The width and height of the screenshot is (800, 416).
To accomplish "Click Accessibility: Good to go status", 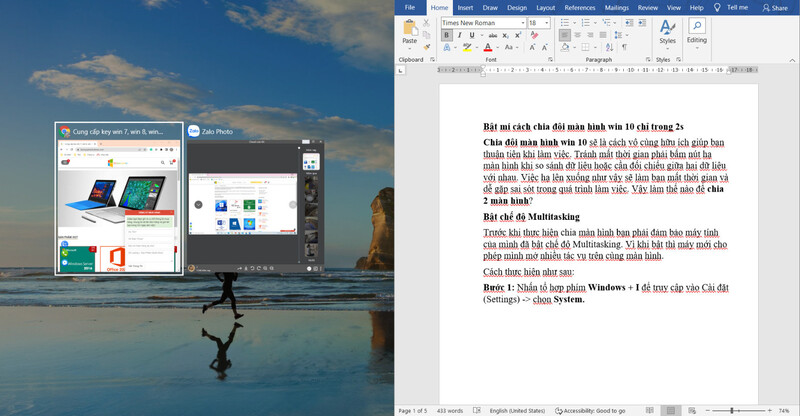I will tap(590, 410).
